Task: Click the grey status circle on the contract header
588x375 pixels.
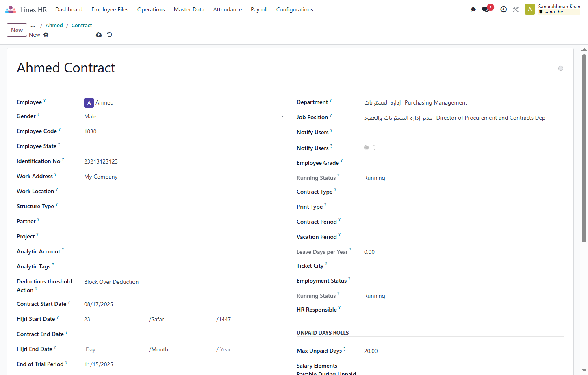Action: tap(561, 68)
